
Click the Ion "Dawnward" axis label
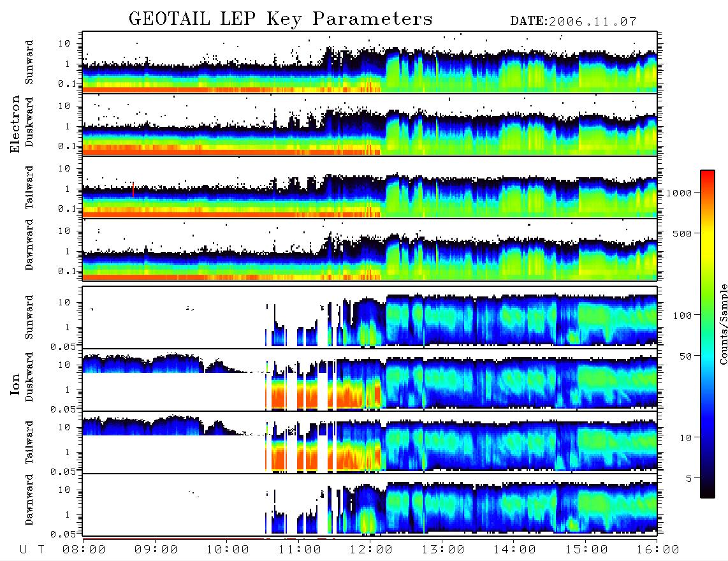click(29, 500)
